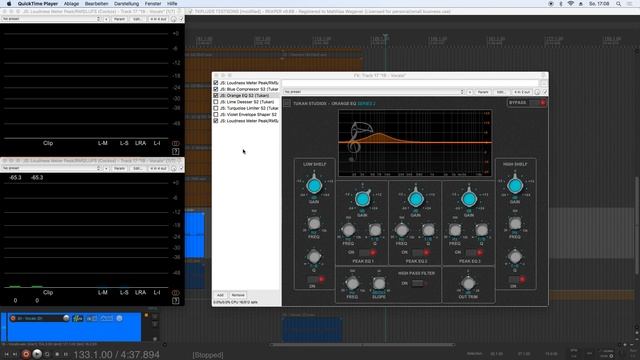640x360 pixels.
Task: Turn the Low Shelf gain knob
Action: [x=314, y=186]
